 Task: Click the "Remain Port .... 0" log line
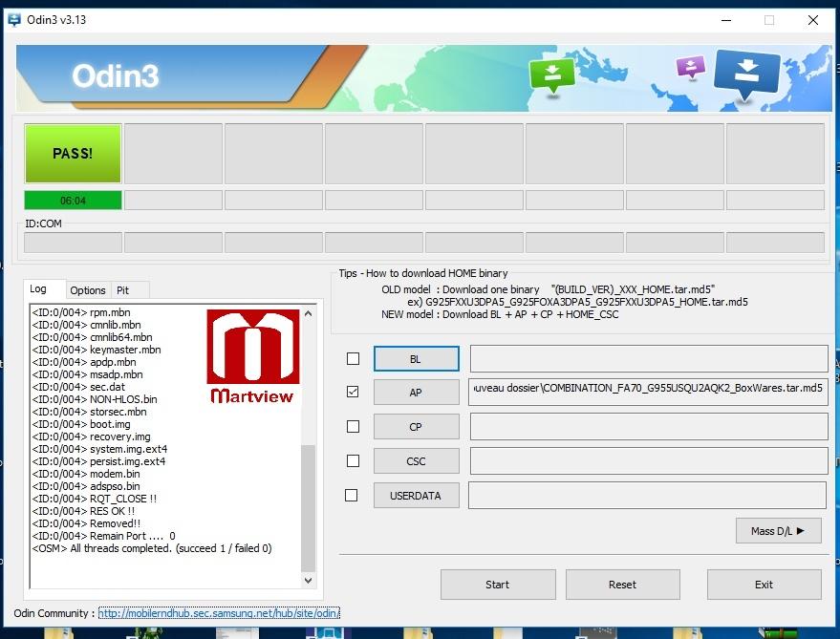pos(103,536)
